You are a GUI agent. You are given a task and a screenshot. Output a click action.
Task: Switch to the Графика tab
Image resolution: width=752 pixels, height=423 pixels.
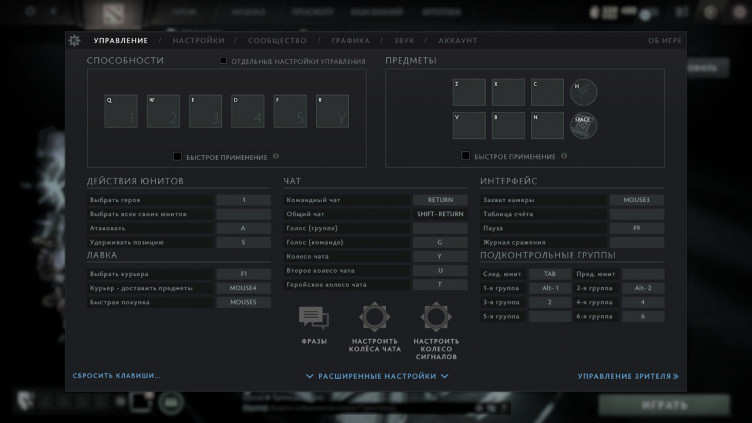click(350, 41)
